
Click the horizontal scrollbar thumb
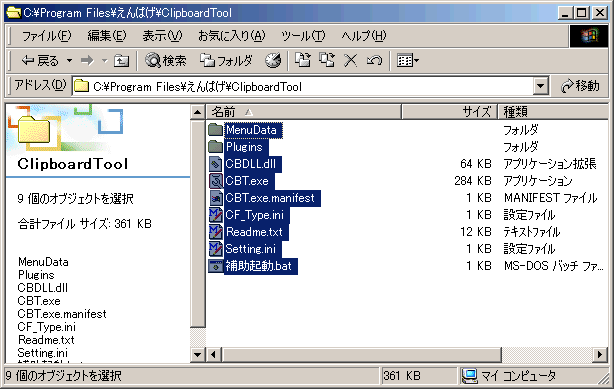(x=361, y=355)
